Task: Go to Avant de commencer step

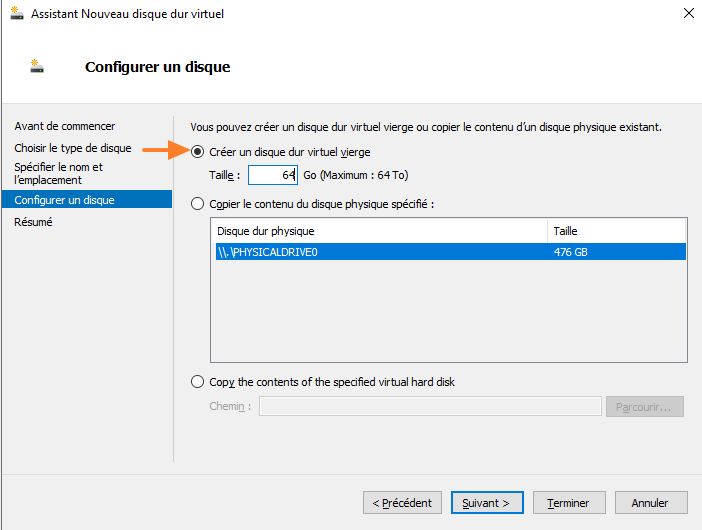Action: pyautogui.click(x=65, y=126)
